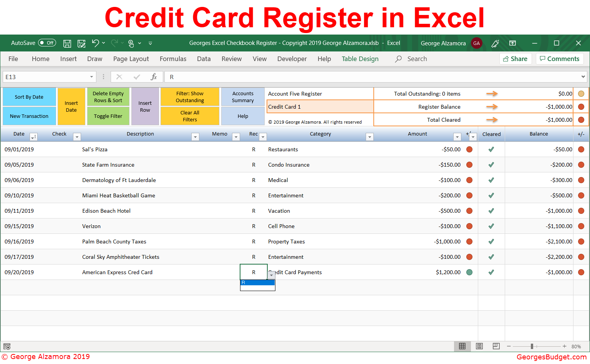
Task: Click yellow indicator dot beside Total Outstanding $0.00
Action: pyautogui.click(x=581, y=94)
